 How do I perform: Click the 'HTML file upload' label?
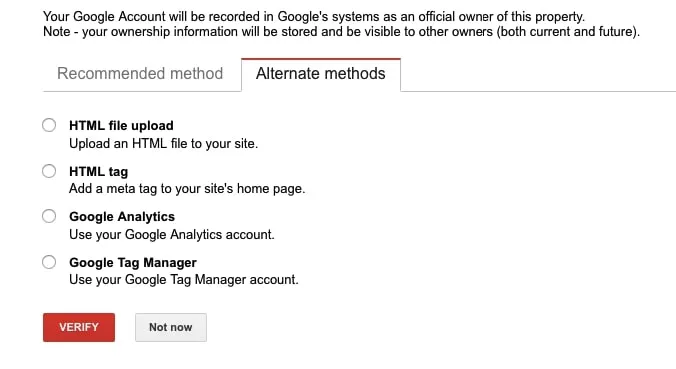click(x=121, y=125)
